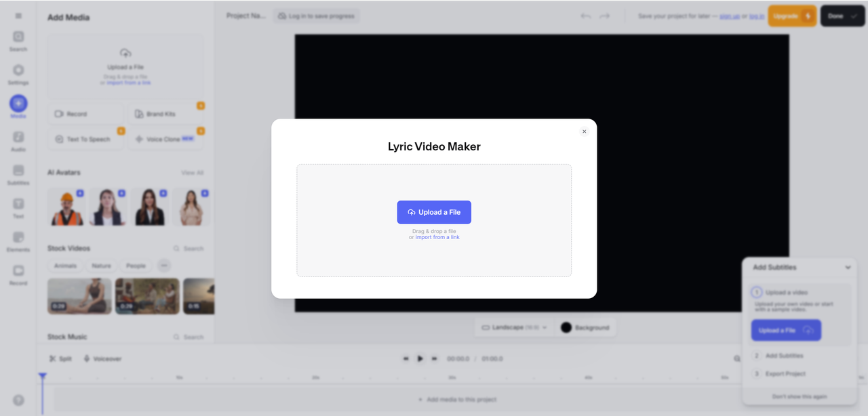Open the Background color swatch

coord(585,327)
